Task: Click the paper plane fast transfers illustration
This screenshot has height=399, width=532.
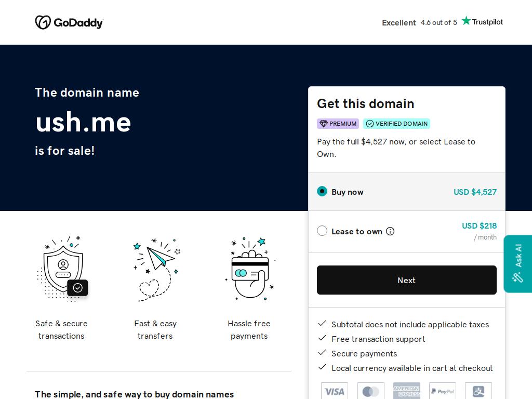Action: (156, 270)
